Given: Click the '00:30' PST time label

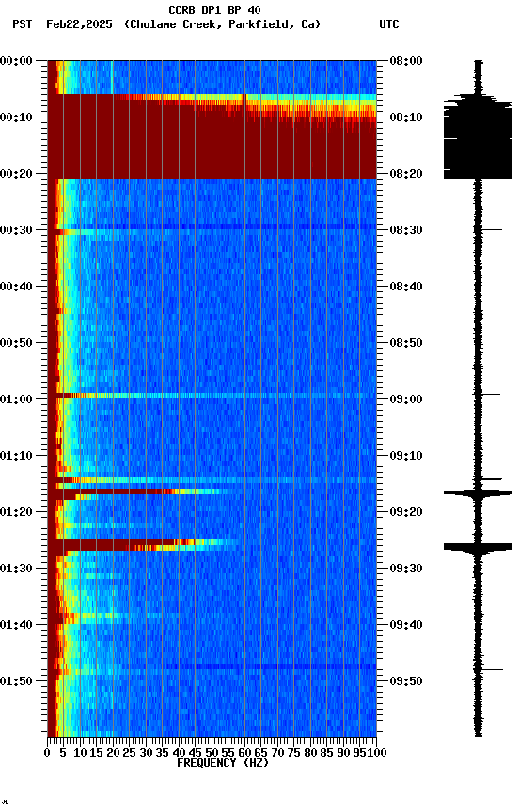Looking at the screenshot, I should click(x=16, y=230).
